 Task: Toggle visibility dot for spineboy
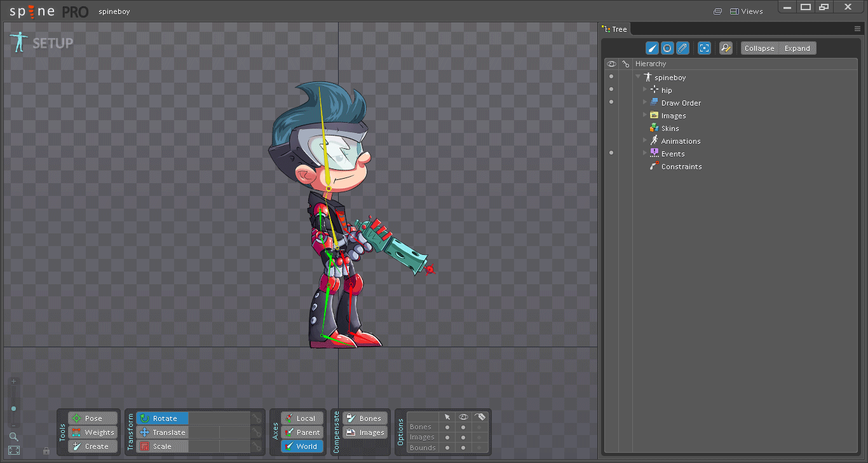point(611,77)
